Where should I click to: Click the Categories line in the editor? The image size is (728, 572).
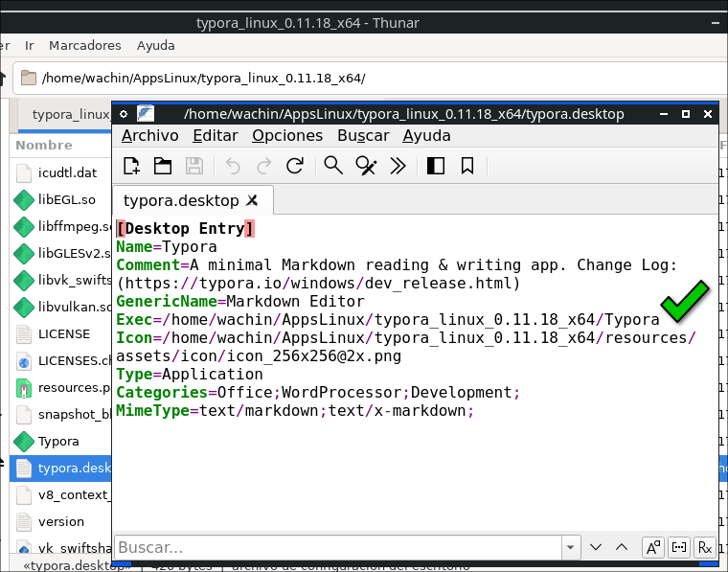coord(318,392)
